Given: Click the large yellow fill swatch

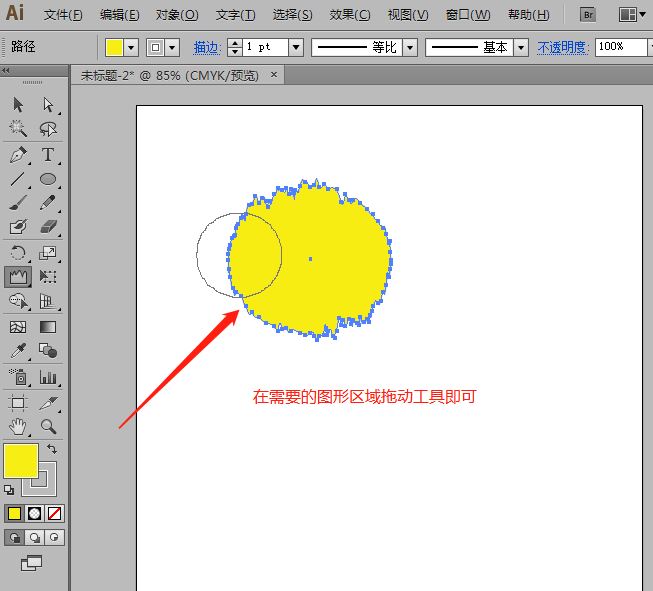Looking at the screenshot, I should 21,461.
